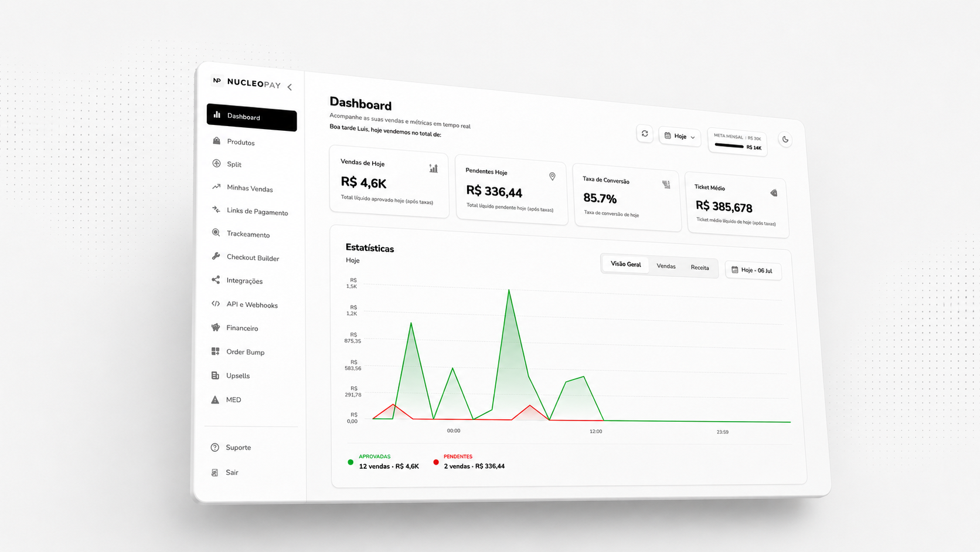Image resolution: width=980 pixels, height=552 pixels.
Task: Click the Meta Mensal progress bar
Action: [x=729, y=145]
